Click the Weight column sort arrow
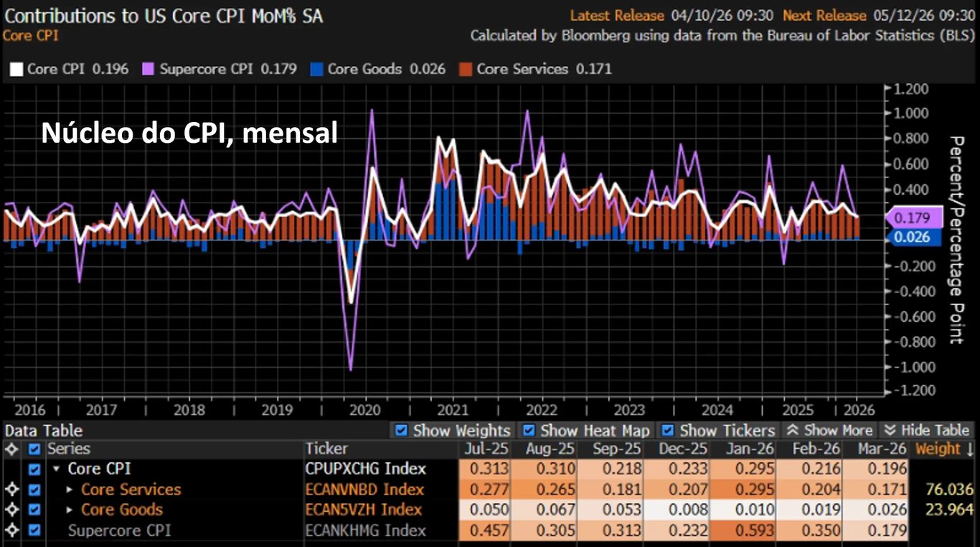Viewport: 980px width, 547px height. coord(970,449)
